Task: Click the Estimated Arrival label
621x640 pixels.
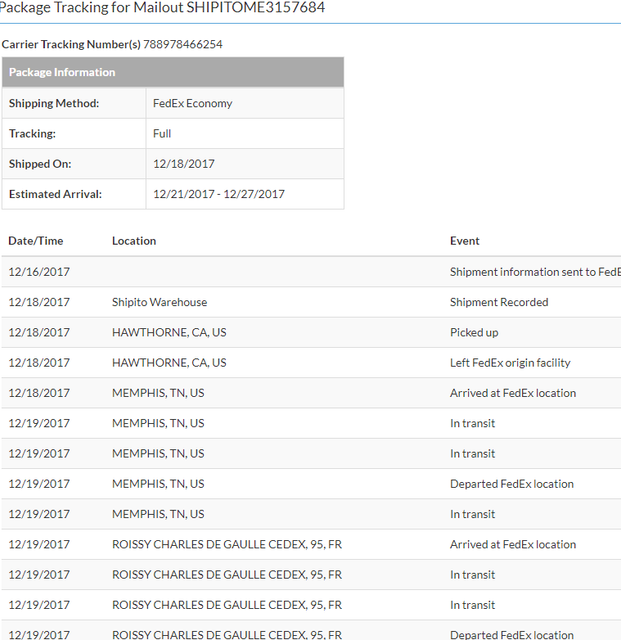Action: 55,194
